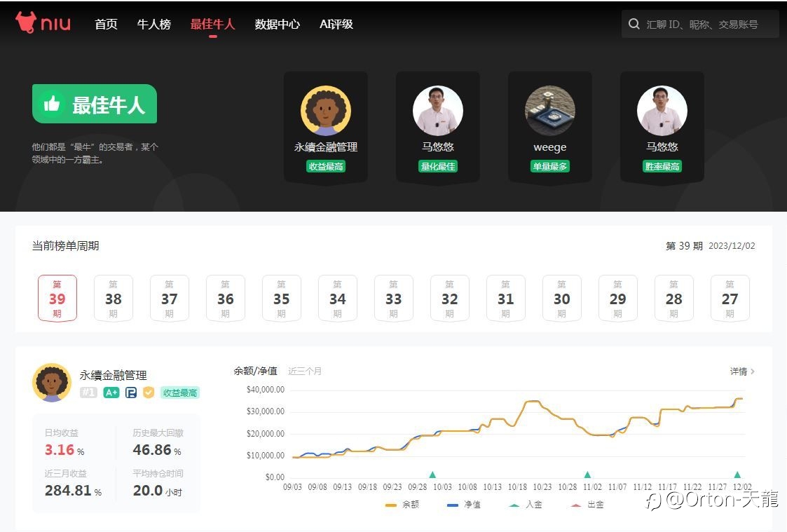The image size is (787, 532).
Task: Click the deposit marker near 10/03
Action: (432, 475)
